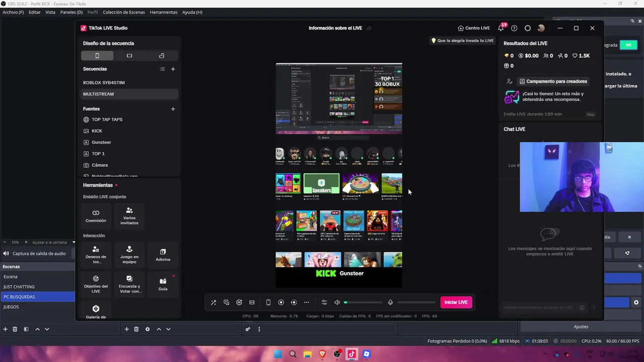644x362 pixels.
Task: Add a new source in Fuentes
Action: point(173,109)
